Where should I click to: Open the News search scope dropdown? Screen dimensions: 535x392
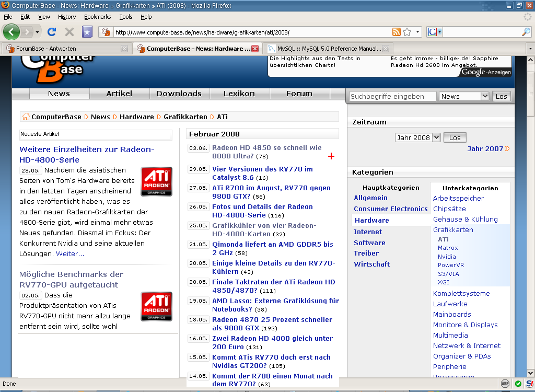(464, 96)
